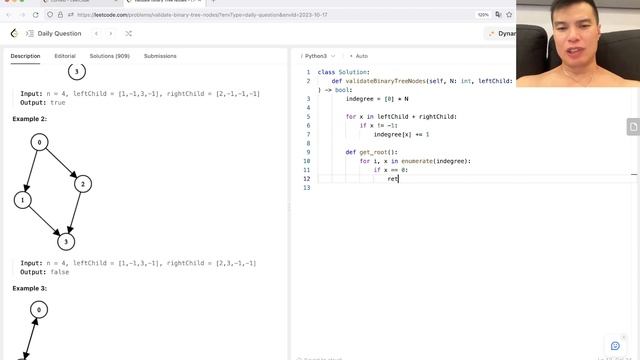Click line number 13 in editor gutter
Screen dimensions: 640x360
[x=307, y=188]
